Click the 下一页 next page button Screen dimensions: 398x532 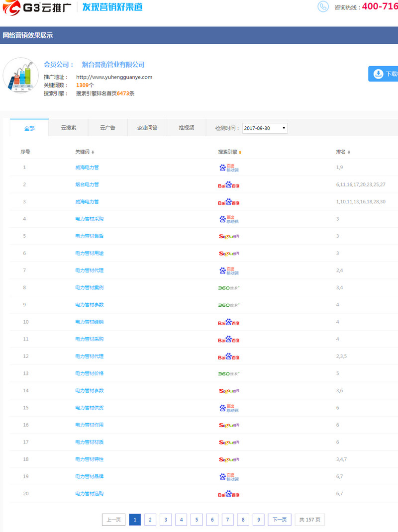pyautogui.click(x=280, y=520)
